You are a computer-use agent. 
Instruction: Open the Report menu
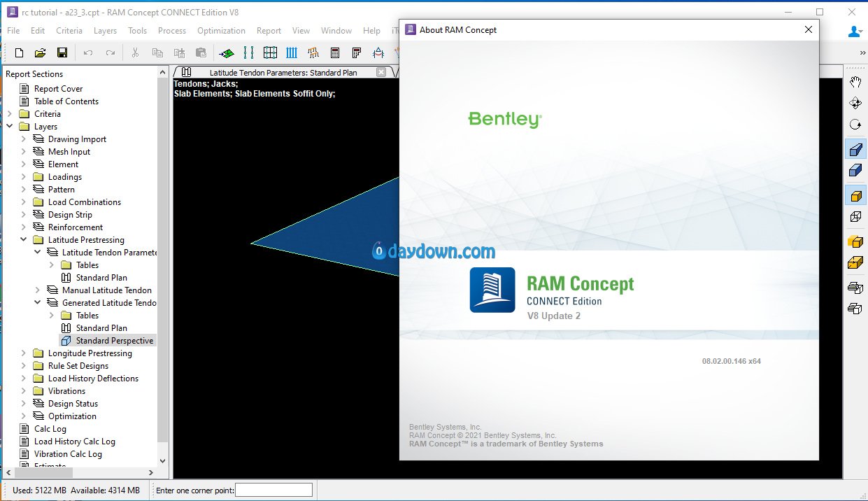coord(269,31)
